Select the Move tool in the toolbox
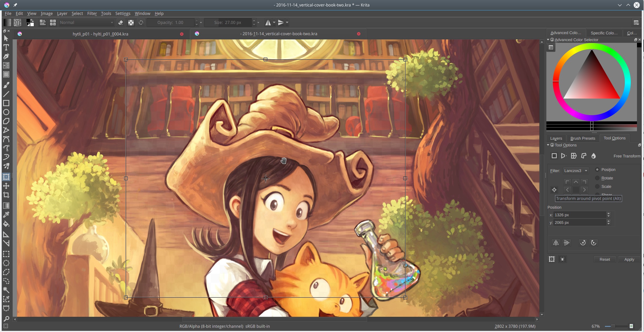Image resolution: width=644 pixels, height=332 pixels. pyautogui.click(x=6, y=186)
